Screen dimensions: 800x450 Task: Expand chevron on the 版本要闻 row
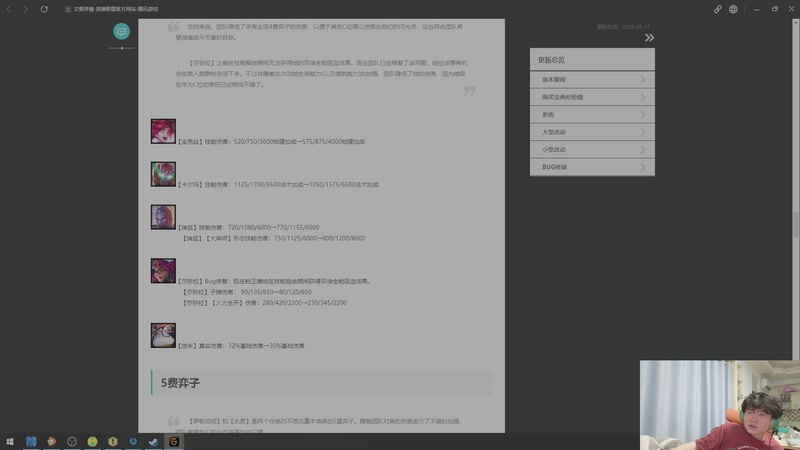coord(643,80)
